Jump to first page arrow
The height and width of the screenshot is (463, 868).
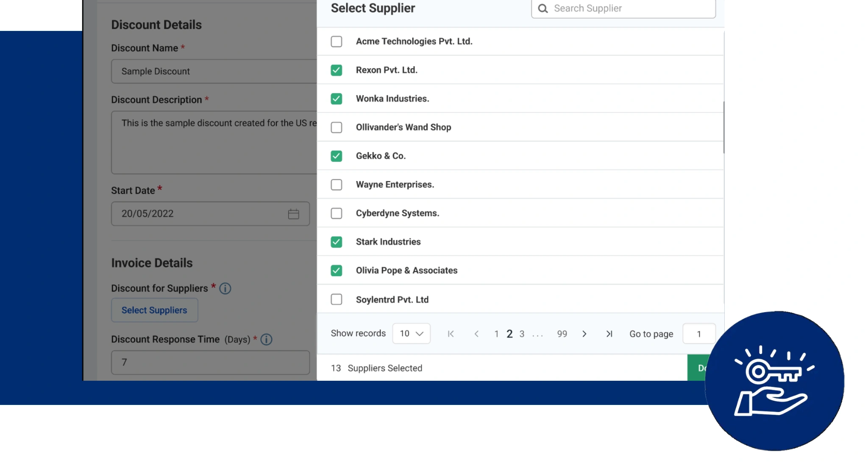click(451, 334)
